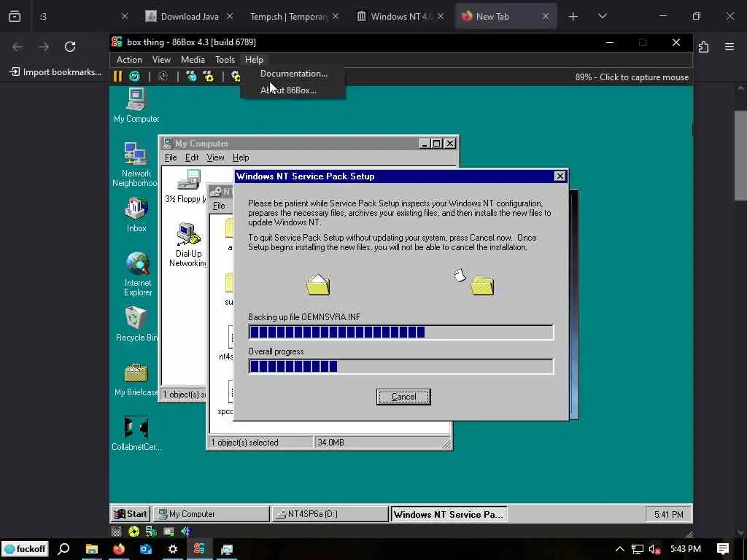
Task: Open the Firefox extensions puzzle icon
Action: point(704,47)
